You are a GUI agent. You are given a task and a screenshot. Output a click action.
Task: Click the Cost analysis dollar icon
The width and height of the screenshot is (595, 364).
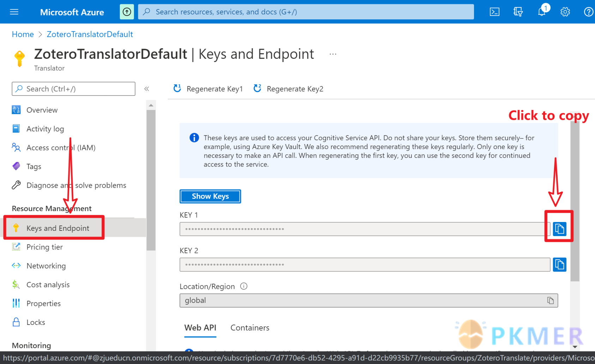[x=16, y=284]
